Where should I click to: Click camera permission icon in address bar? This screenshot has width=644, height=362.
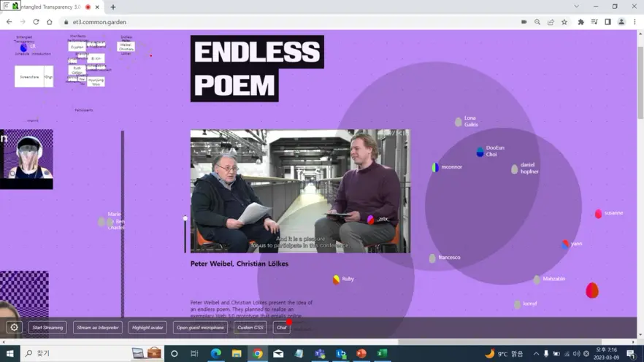(524, 22)
